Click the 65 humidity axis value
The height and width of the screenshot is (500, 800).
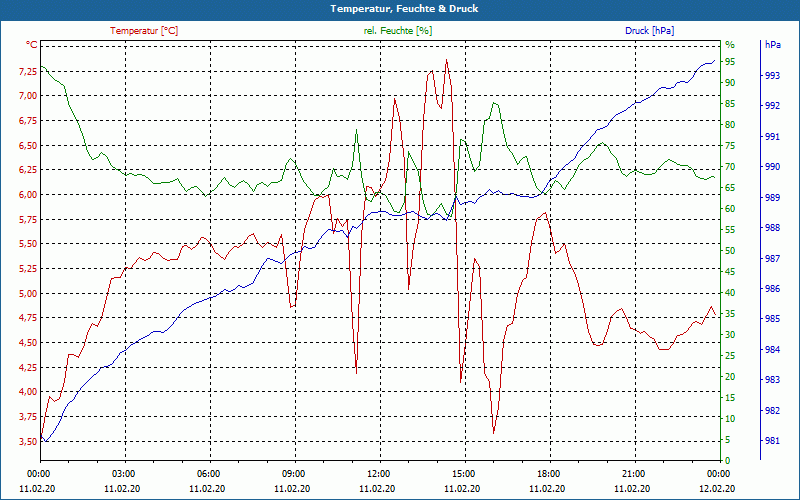[x=730, y=188]
